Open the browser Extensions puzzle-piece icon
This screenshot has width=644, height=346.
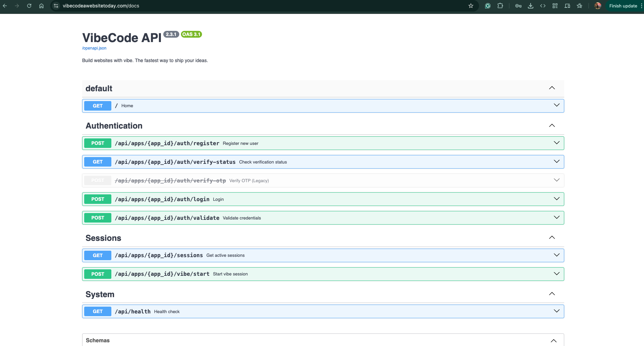click(500, 6)
